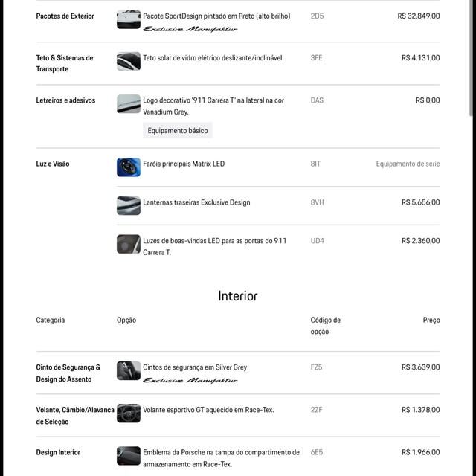Select Pacote SportDesign pintado em Preto text
The width and height of the screenshot is (476, 476).
pos(216,16)
